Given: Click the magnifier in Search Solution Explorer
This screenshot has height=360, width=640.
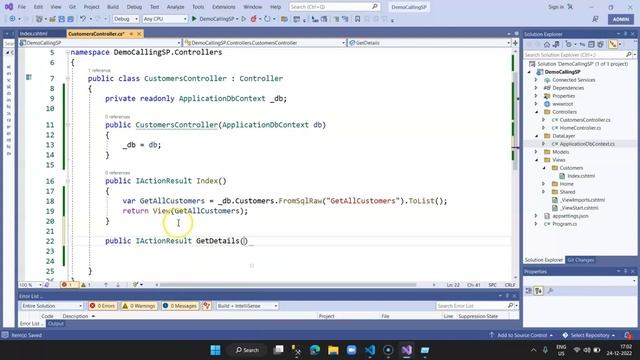Looking at the screenshot, I should pyautogui.click(x=629, y=54).
